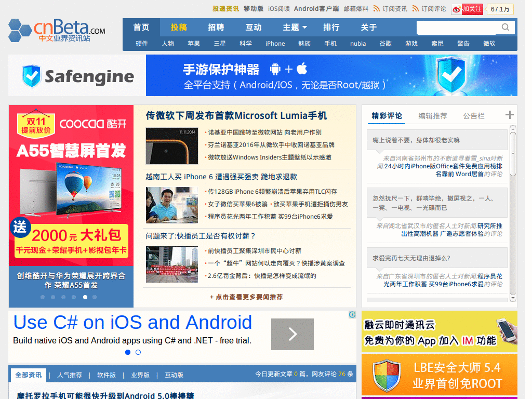Open comment 求爱完再七天无理由退掉么?
This screenshot has width=532, height=399.
411,258
